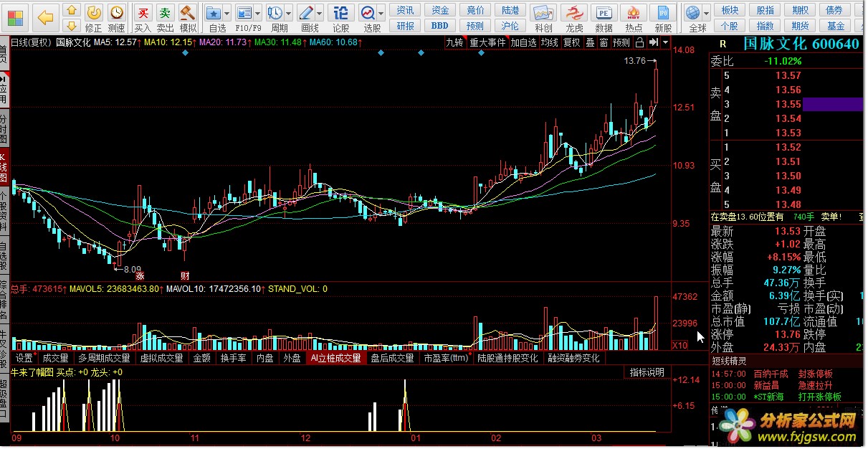Viewport: 868px width, 449px height.
Task: Open the 新股 IPO icon
Action: 664,13
